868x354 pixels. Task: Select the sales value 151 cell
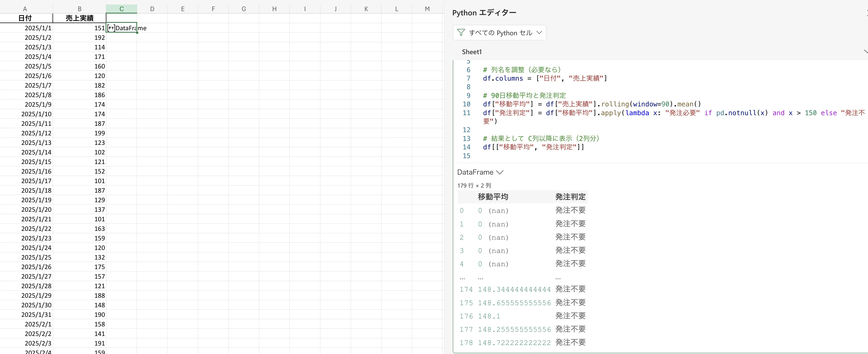pyautogui.click(x=80, y=28)
